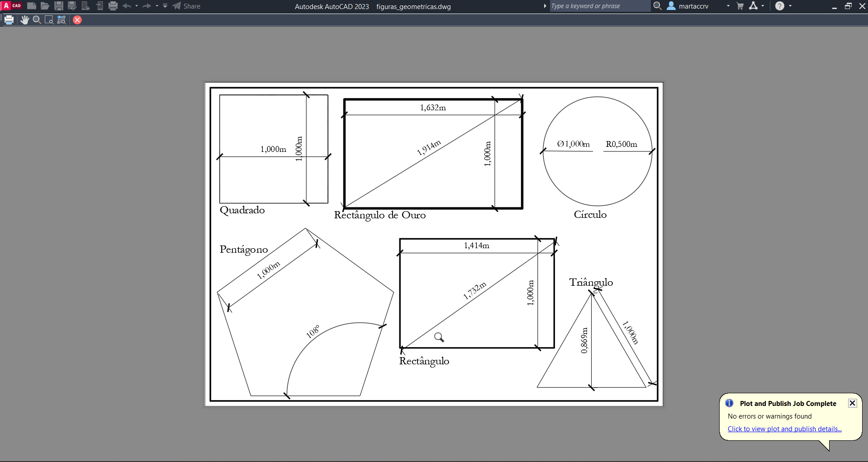Close the plot preview with red X

coord(77,20)
